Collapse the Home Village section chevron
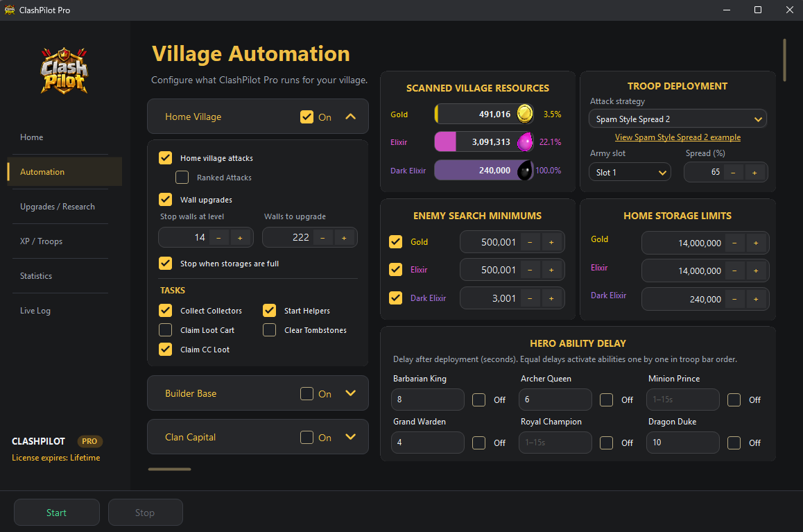The width and height of the screenshot is (803, 532). [351, 117]
